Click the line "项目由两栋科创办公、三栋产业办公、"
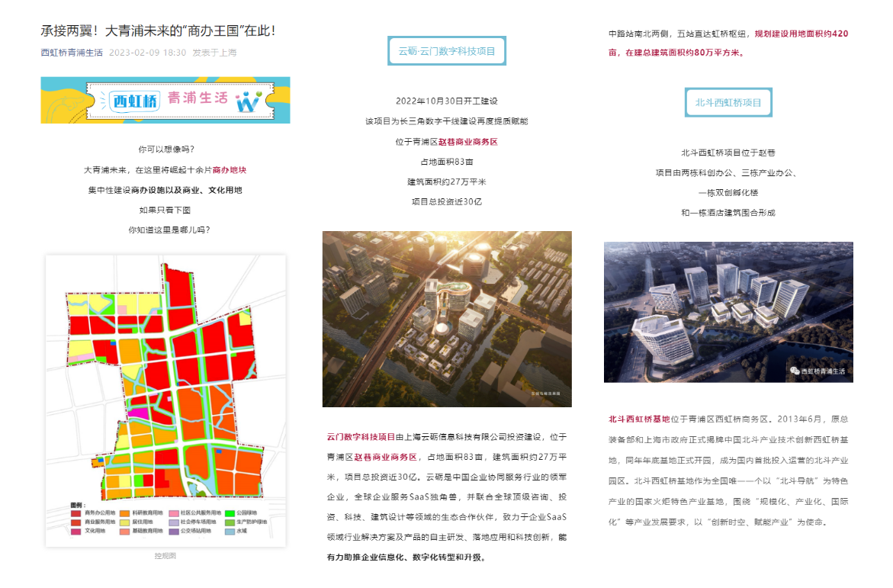This screenshot has height=588, width=893. (728, 172)
